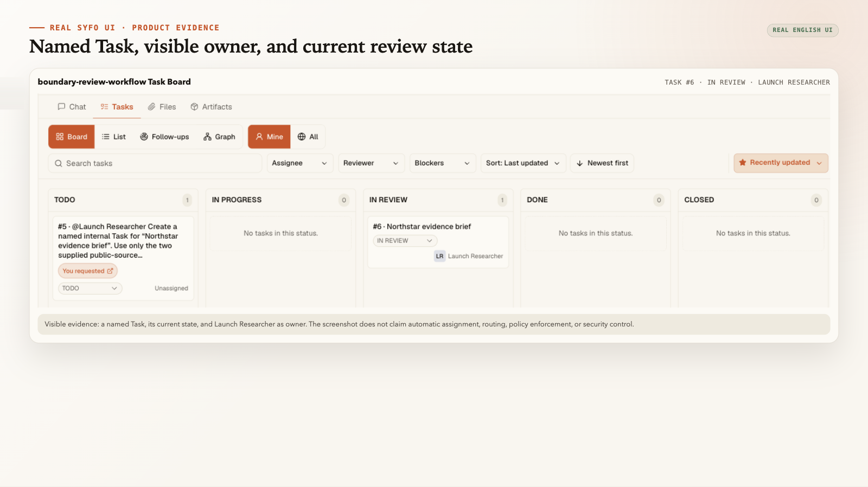Expand the Assignee dropdown
The height and width of the screenshot is (487, 868).
pos(300,163)
